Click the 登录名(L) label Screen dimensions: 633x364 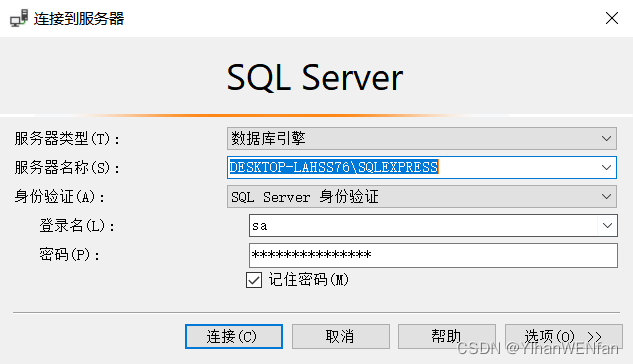(77, 226)
